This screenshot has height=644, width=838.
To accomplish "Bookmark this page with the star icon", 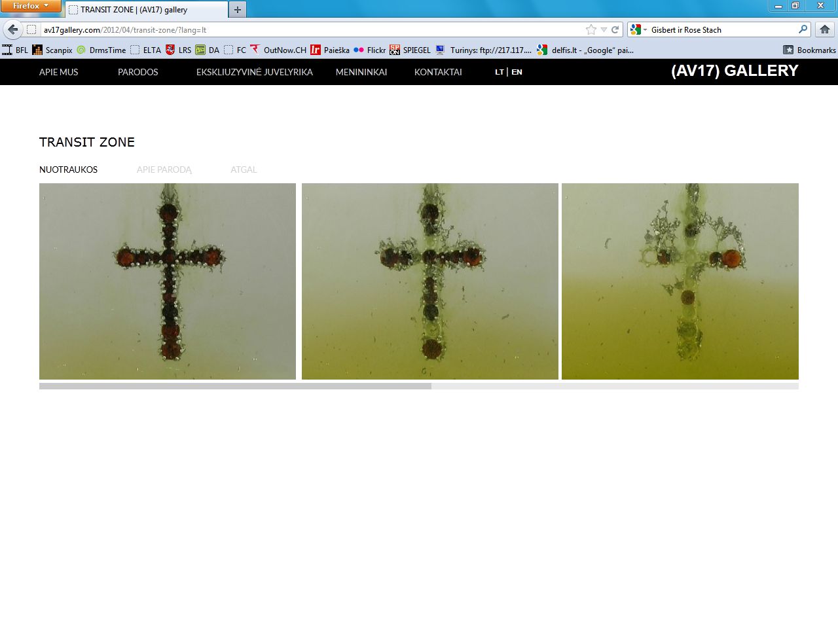I will click(x=591, y=29).
